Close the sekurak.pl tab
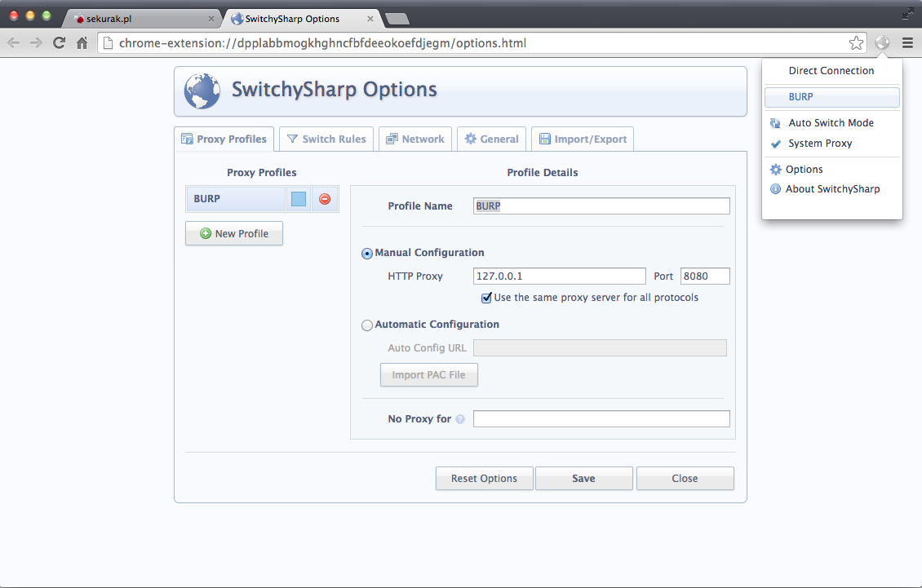 coord(211,19)
